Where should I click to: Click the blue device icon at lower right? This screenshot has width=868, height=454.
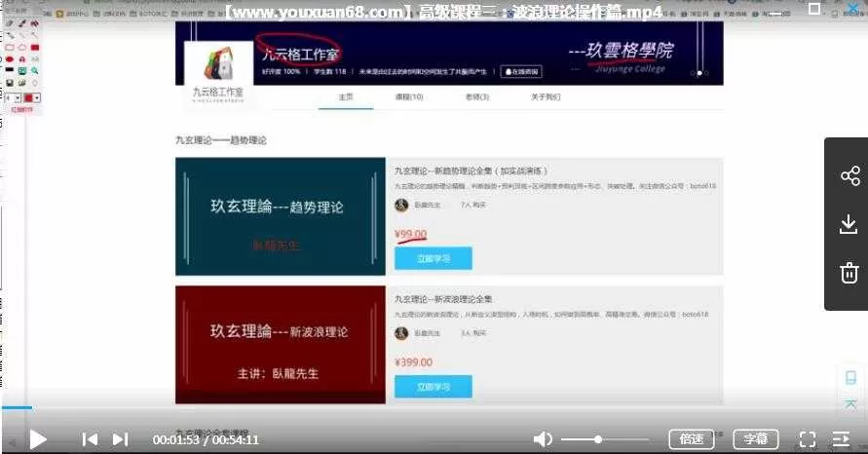[850, 378]
